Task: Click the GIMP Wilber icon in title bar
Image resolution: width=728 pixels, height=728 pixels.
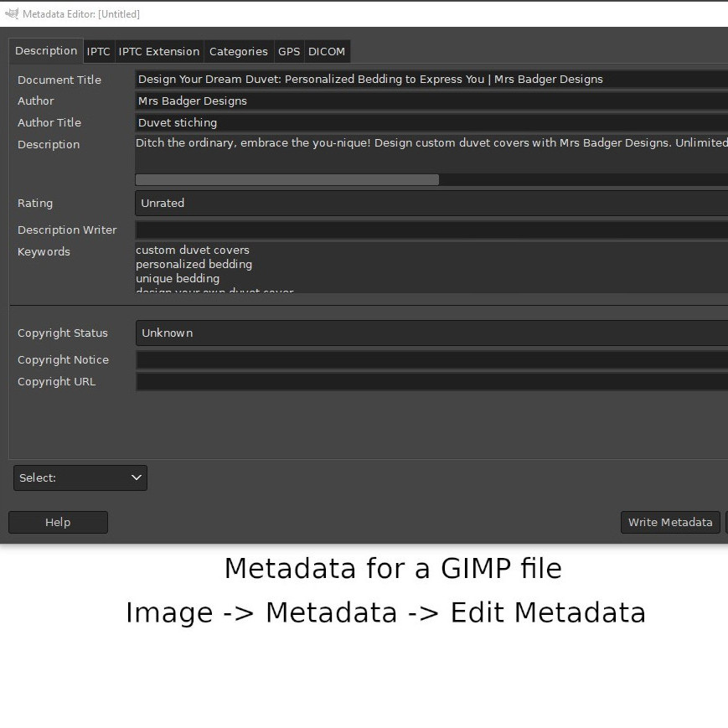Action: [x=12, y=14]
